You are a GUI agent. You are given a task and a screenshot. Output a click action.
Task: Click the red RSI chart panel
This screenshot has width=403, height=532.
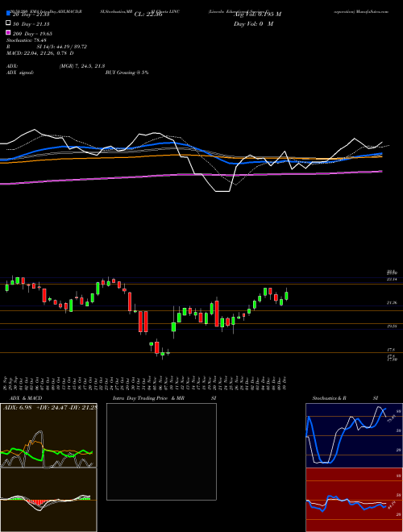click(354, 500)
